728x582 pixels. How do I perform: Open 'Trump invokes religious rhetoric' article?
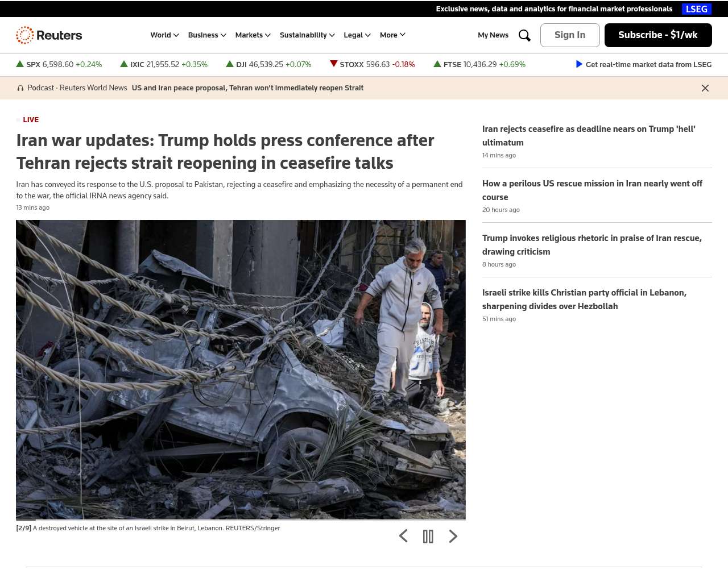click(x=592, y=245)
